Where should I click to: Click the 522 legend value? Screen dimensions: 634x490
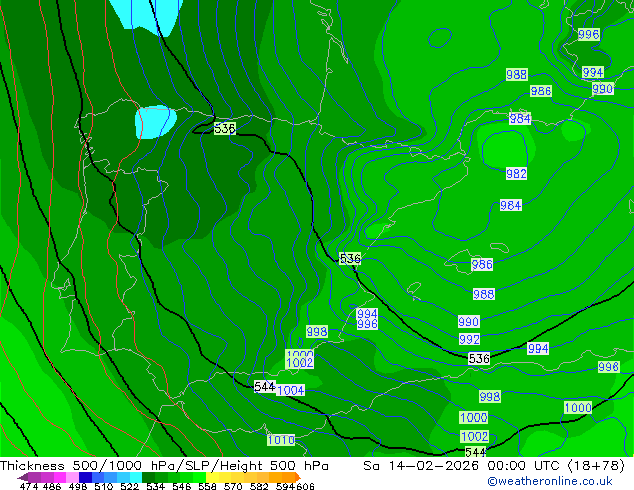[x=129, y=486]
